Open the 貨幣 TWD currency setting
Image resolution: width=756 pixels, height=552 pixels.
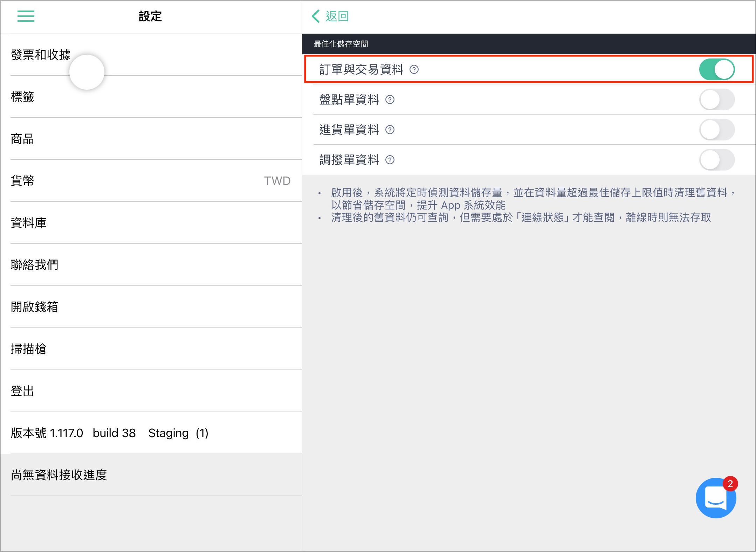[x=151, y=181]
